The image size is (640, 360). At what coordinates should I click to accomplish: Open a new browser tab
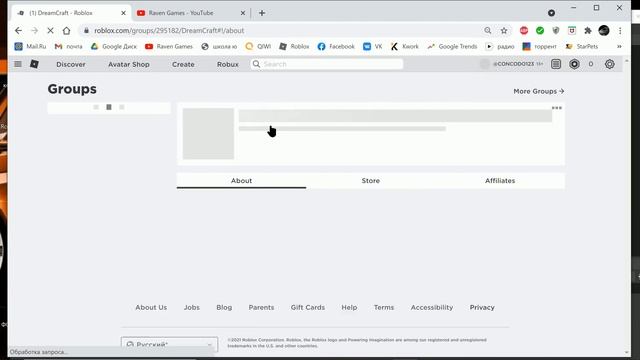pos(262,13)
